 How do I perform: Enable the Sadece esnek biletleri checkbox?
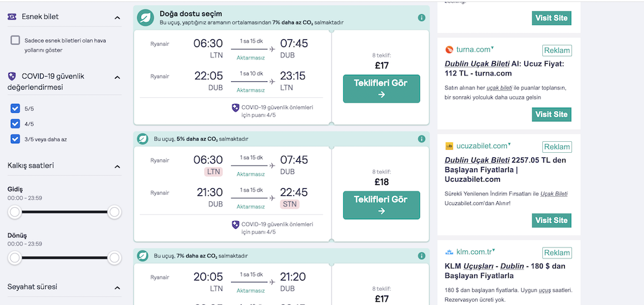pyautogui.click(x=15, y=40)
